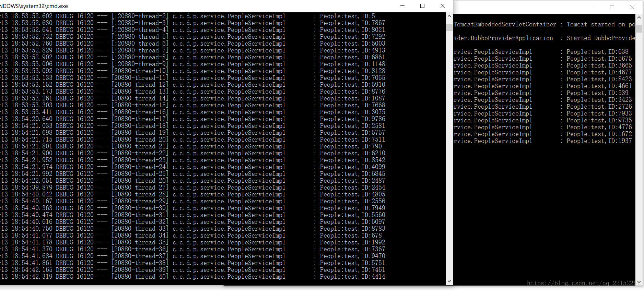Click log entry for thread-18
644x290 pixels.
pyautogui.click(x=192, y=126)
